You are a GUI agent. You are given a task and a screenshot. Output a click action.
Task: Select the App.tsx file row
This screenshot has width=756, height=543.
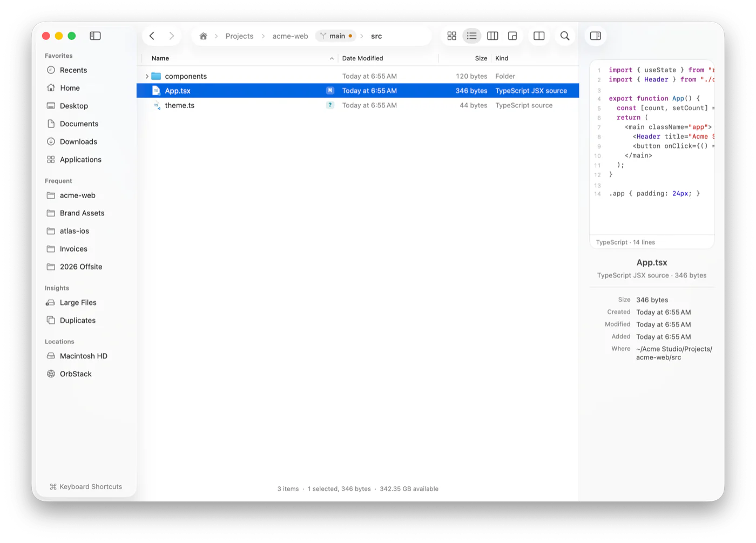[357, 91]
